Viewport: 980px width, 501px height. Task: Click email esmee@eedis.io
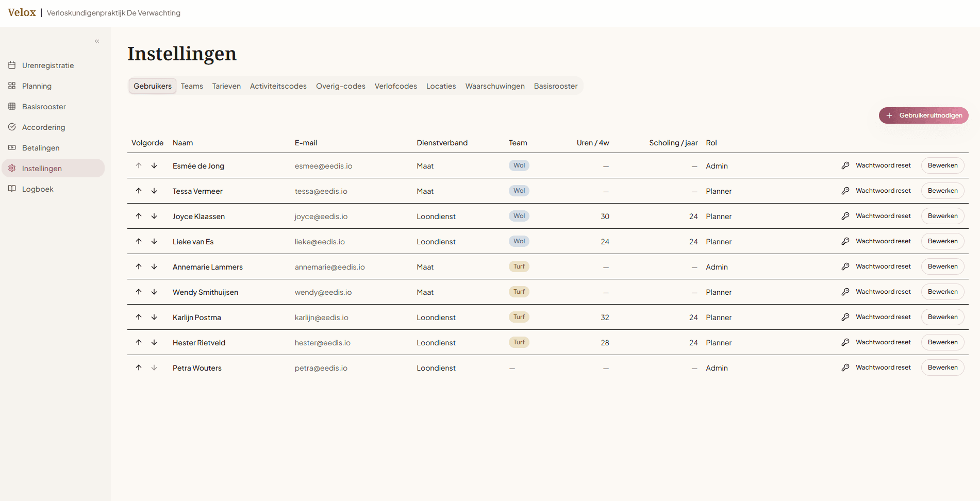(x=323, y=166)
